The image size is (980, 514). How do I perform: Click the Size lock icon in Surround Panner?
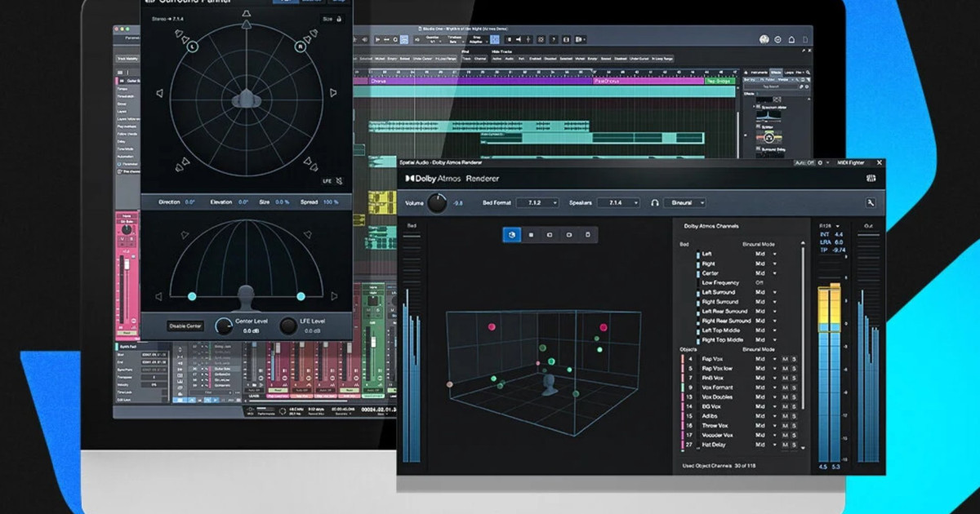[x=340, y=18]
